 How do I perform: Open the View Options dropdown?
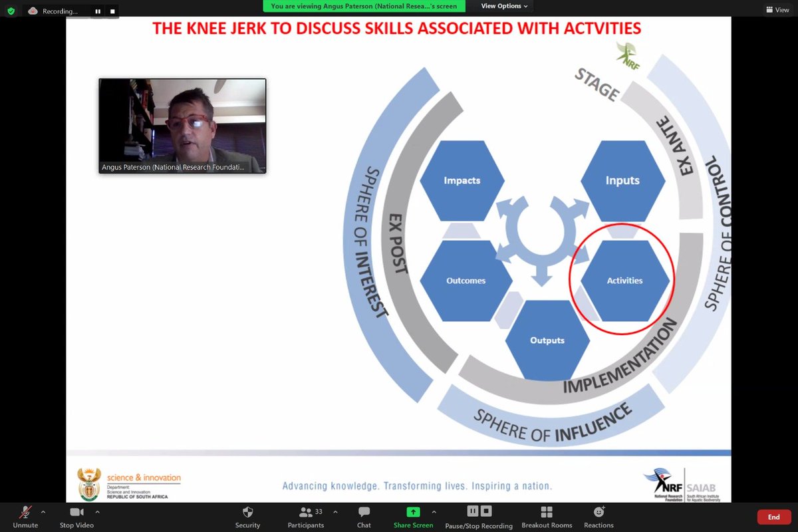point(504,6)
